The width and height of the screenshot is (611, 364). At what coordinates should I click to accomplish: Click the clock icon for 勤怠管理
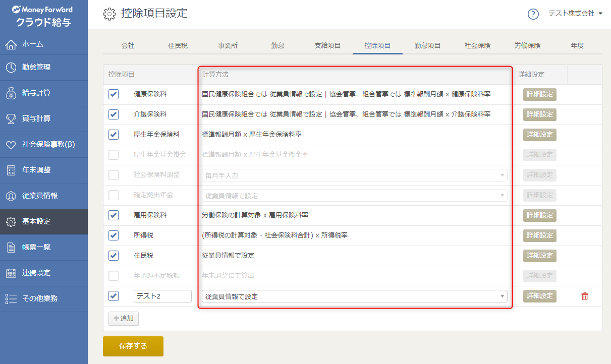pyautogui.click(x=11, y=68)
